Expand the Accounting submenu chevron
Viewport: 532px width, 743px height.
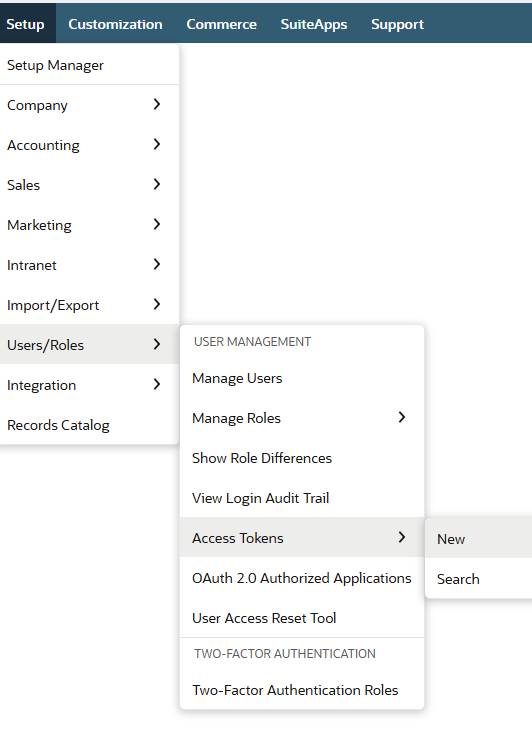pyautogui.click(x=157, y=144)
